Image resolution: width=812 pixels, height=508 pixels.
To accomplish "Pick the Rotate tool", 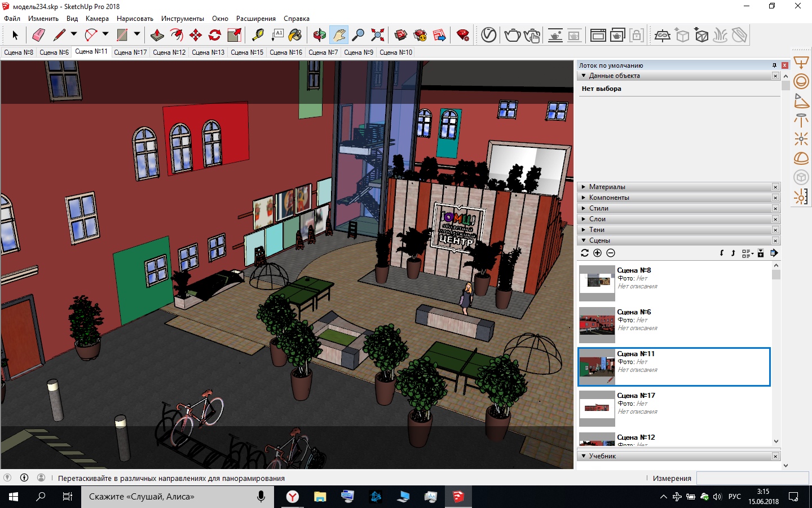I will point(215,35).
